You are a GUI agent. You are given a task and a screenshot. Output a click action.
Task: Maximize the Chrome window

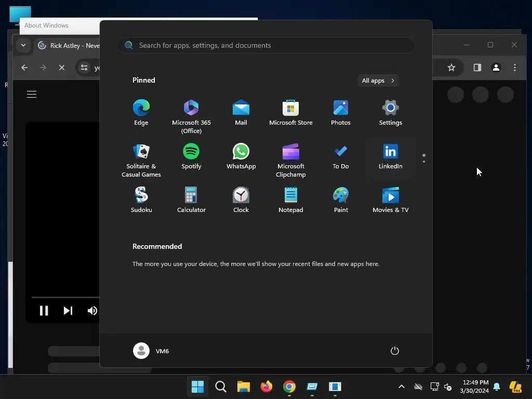(x=490, y=45)
